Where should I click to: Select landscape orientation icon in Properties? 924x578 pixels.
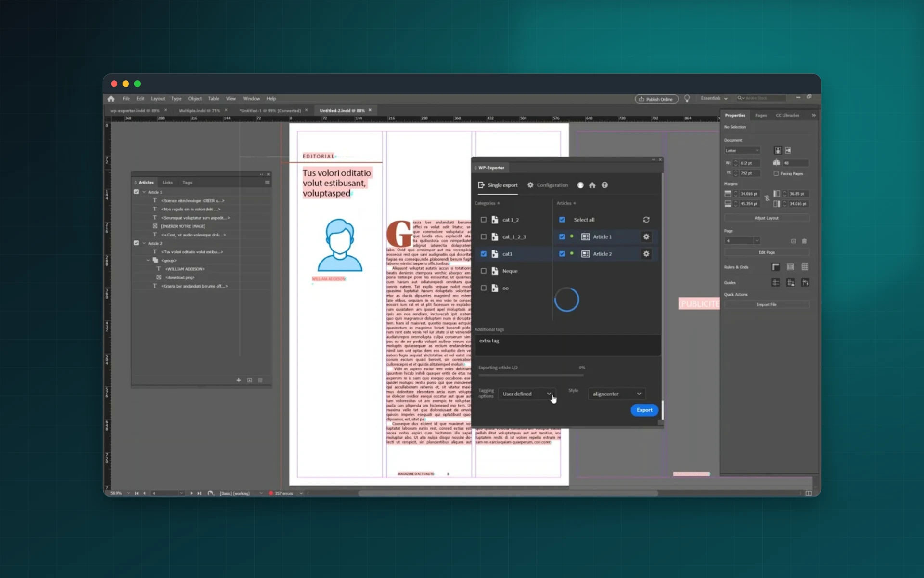788,150
